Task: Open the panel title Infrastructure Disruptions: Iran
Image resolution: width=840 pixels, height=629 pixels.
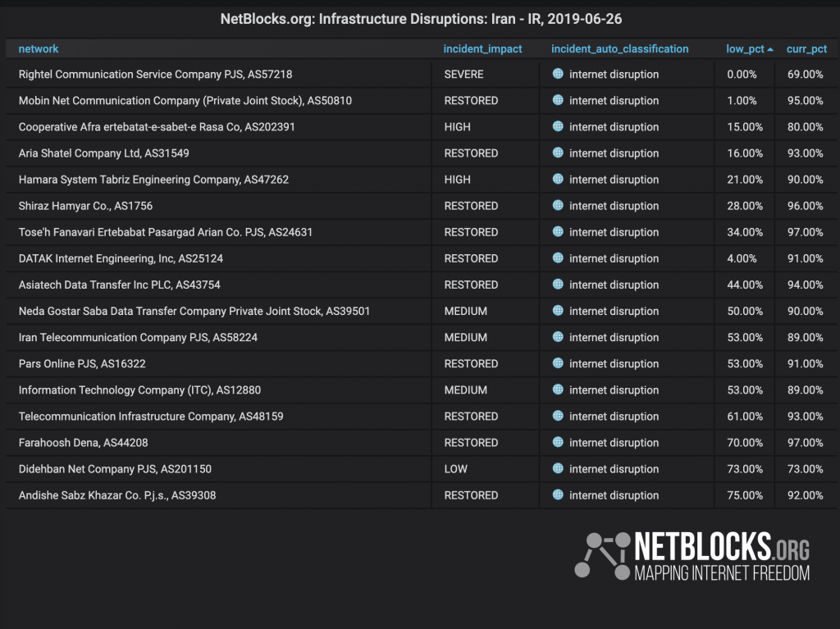Action: tap(421, 19)
